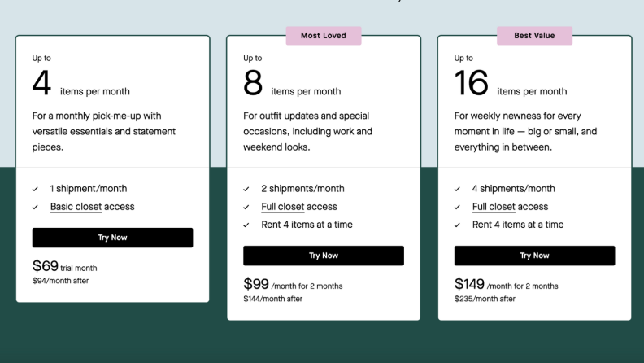Click checkmark beside 1 shipment/month
The height and width of the screenshot is (363, 644).
pyautogui.click(x=35, y=189)
